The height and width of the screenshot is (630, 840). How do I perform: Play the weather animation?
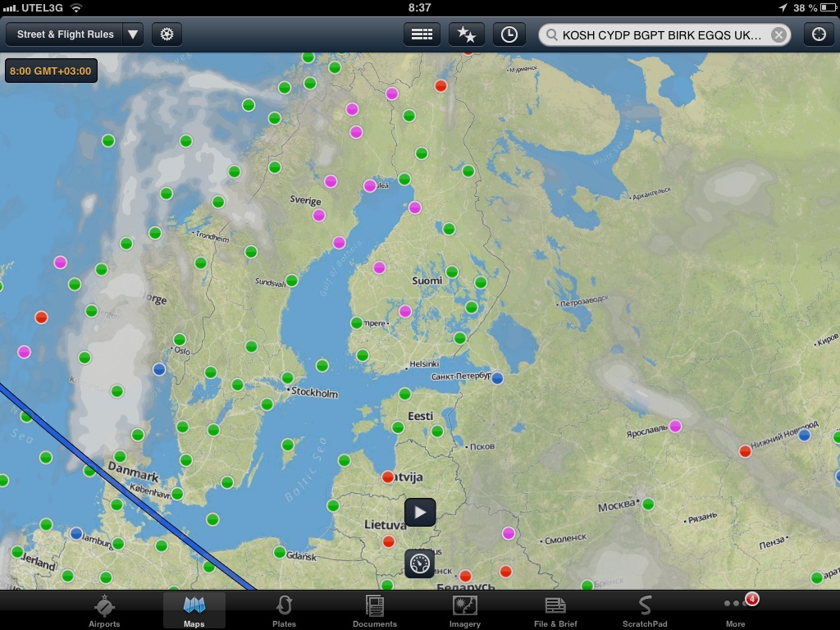click(x=420, y=513)
